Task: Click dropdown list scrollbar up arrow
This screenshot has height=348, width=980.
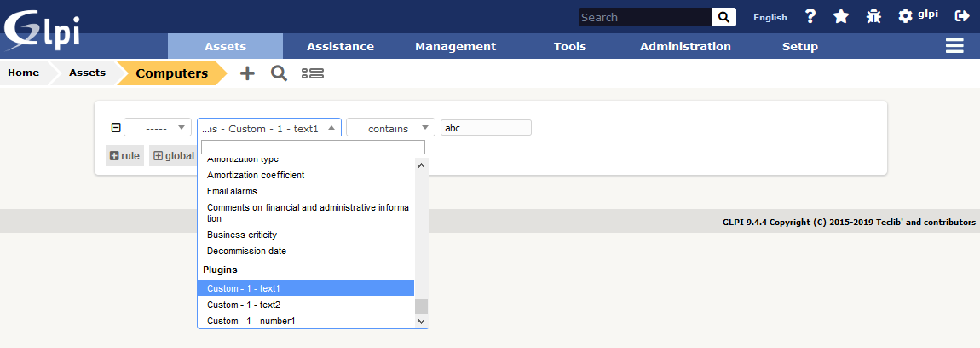Action: [x=421, y=165]
